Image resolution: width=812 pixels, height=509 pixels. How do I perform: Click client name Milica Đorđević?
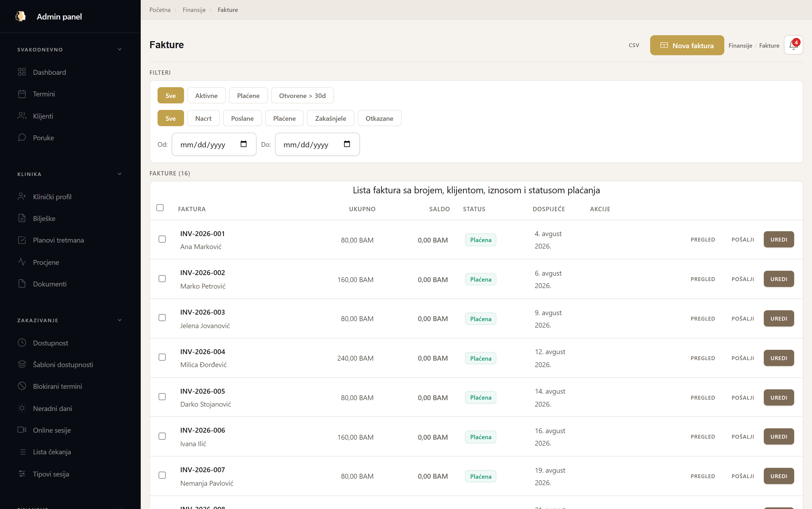tap(204, 365)
